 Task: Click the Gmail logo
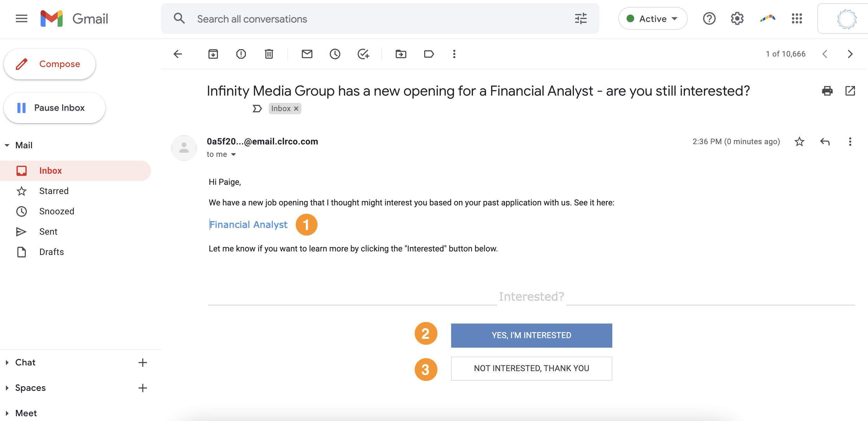point(74,18)
